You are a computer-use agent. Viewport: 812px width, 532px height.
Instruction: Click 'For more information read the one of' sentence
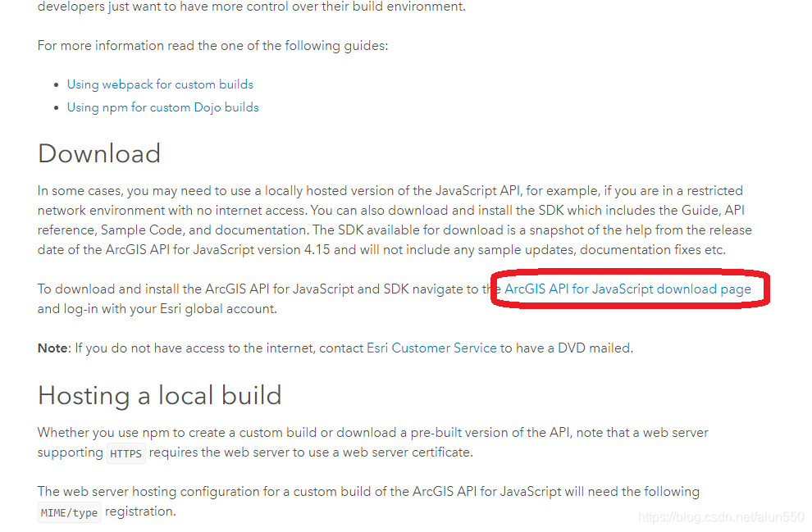point(212,46)
